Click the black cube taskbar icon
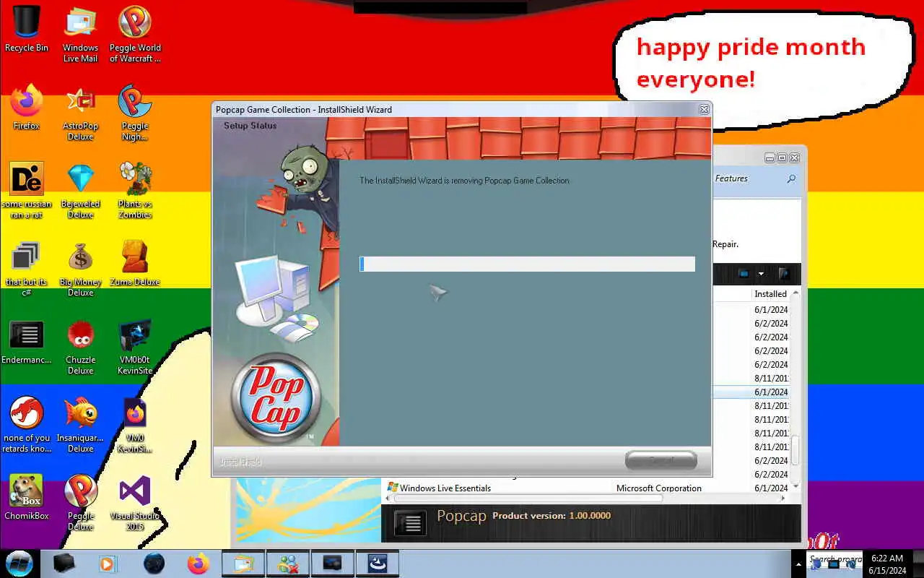 point(64,564)
